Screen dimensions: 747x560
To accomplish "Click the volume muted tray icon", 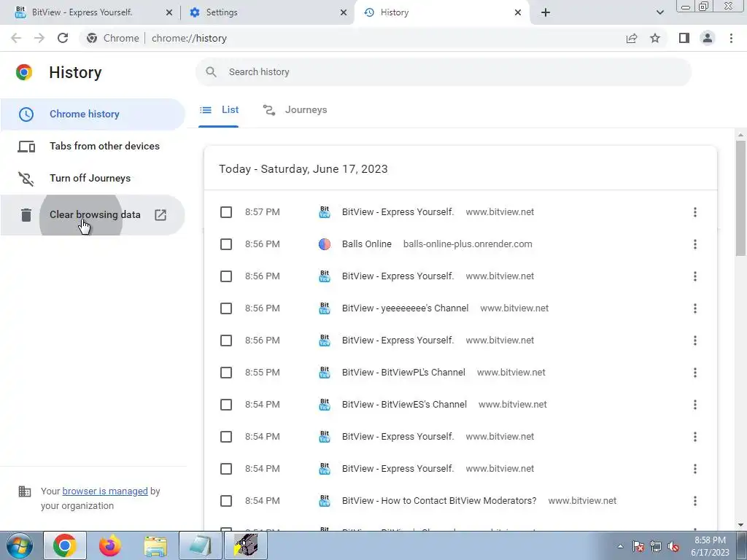I will [673, 546].
